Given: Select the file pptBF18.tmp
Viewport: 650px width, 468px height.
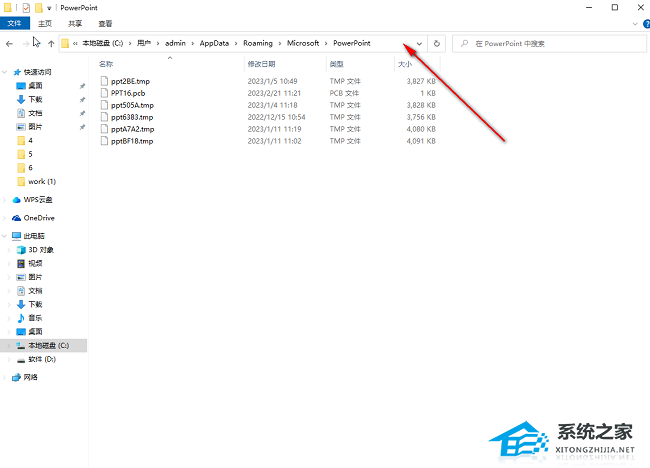Looking at the screenshot, I should click(132, 141).
